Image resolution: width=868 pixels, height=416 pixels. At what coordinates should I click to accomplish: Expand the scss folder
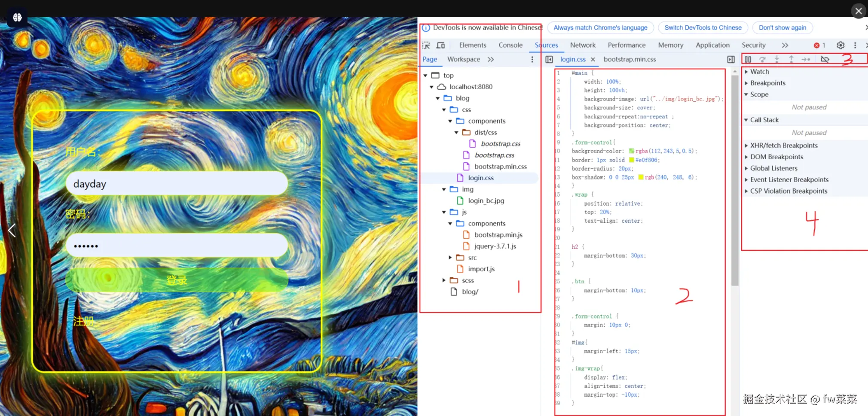point(444,280)
